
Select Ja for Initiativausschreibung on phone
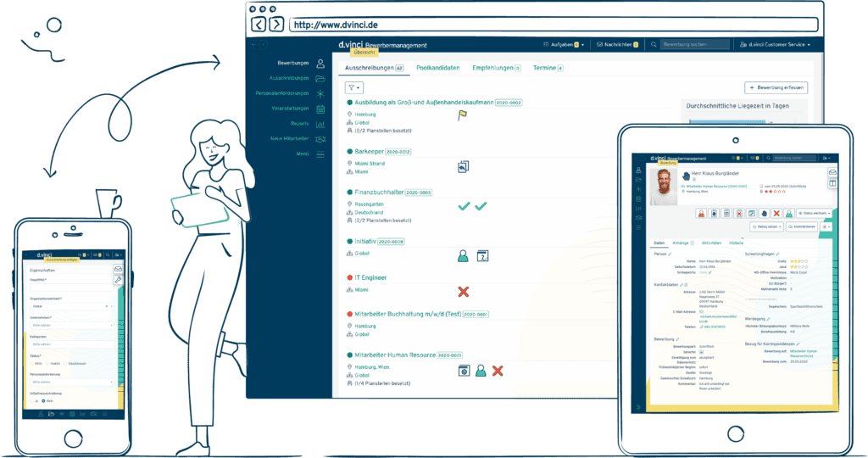coord(31,401)
